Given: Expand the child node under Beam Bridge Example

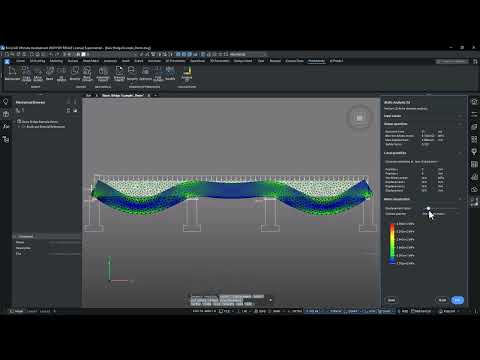Looking at the screenshot, I should pyautogui.click(x=19, y=127).
